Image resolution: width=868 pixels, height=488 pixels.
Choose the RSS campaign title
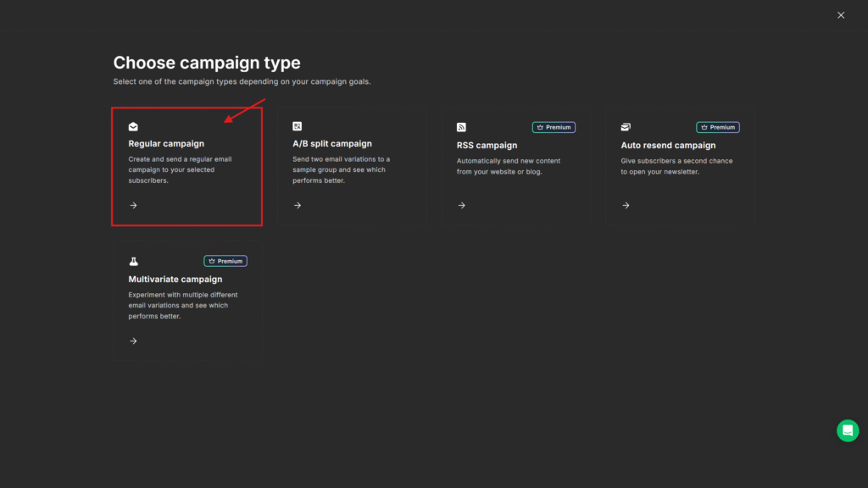[487, 145]
